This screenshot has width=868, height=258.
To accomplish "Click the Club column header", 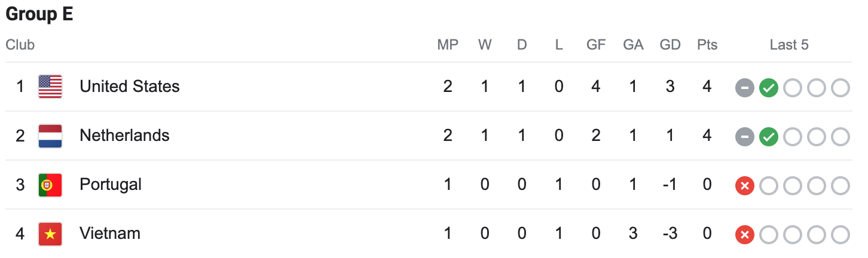I will pos(20,45).
